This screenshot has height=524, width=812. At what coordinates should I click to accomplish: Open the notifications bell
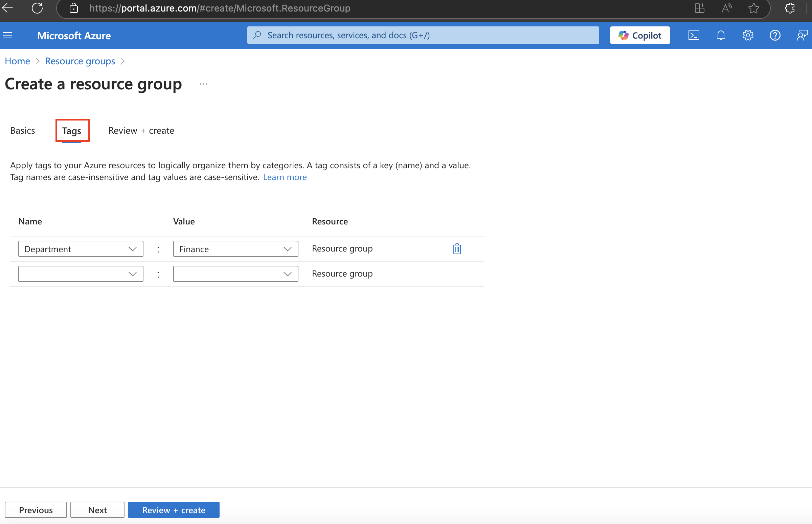(721, 36)
